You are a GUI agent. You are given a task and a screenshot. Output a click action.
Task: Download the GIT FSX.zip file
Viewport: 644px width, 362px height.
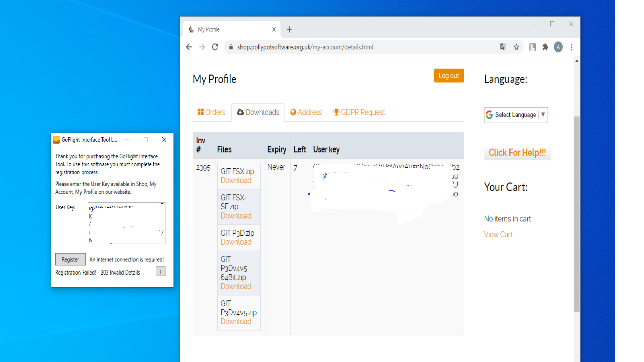(236, 180)
